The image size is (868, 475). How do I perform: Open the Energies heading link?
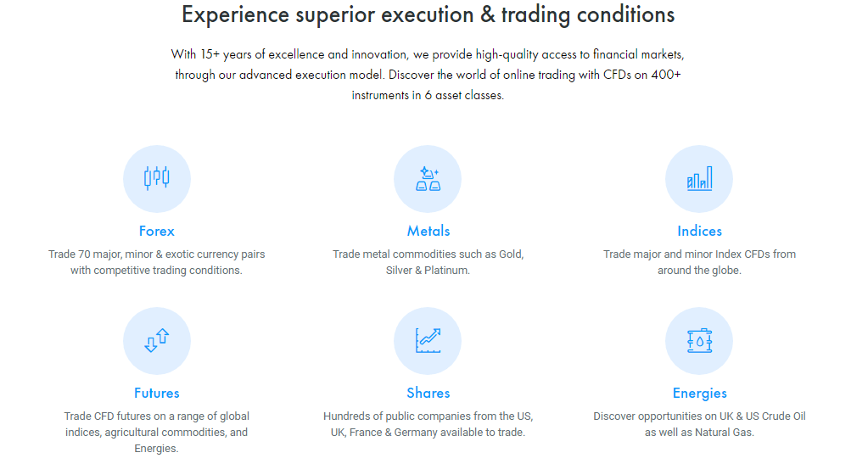coord(700,393)
